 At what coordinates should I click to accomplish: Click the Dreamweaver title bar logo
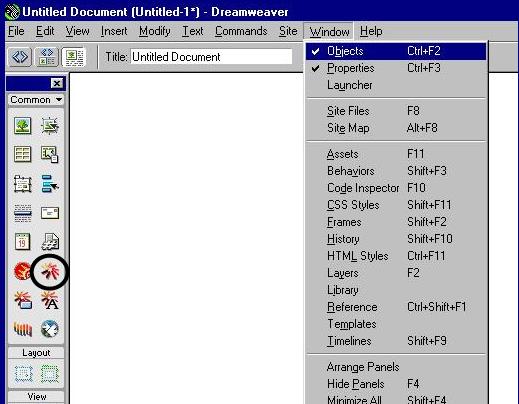point(13,12)
